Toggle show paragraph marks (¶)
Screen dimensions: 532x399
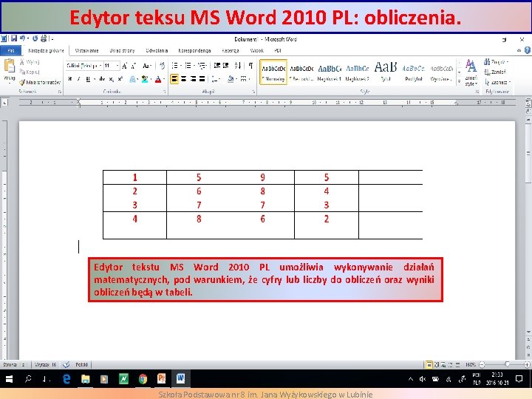pos(250,66)
